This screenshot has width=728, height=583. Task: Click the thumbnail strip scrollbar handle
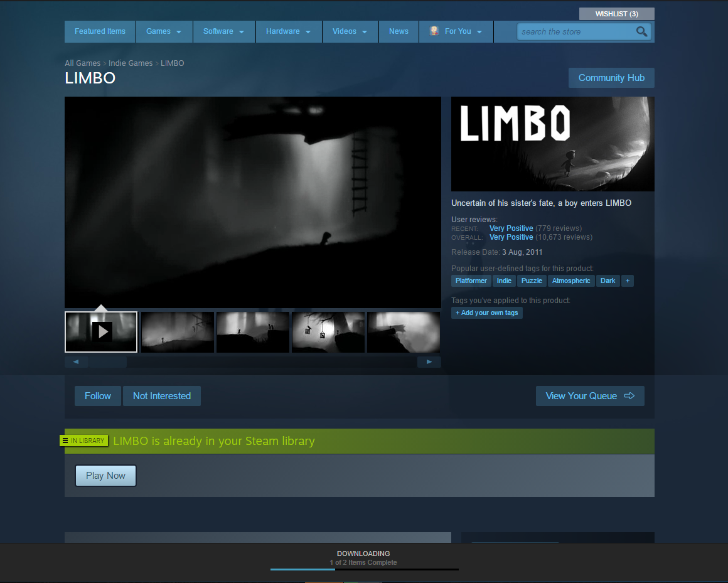(x=108, y=362)
